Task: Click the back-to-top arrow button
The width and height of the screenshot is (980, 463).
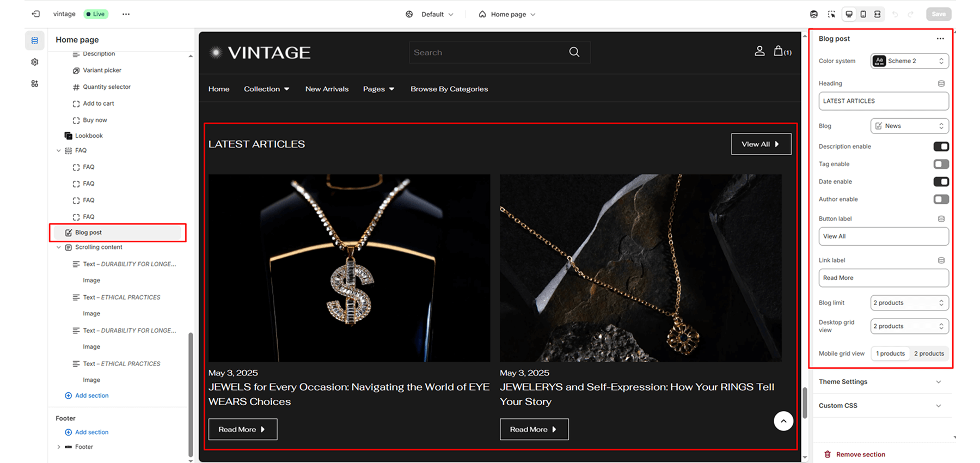Action: click(783, 421)
